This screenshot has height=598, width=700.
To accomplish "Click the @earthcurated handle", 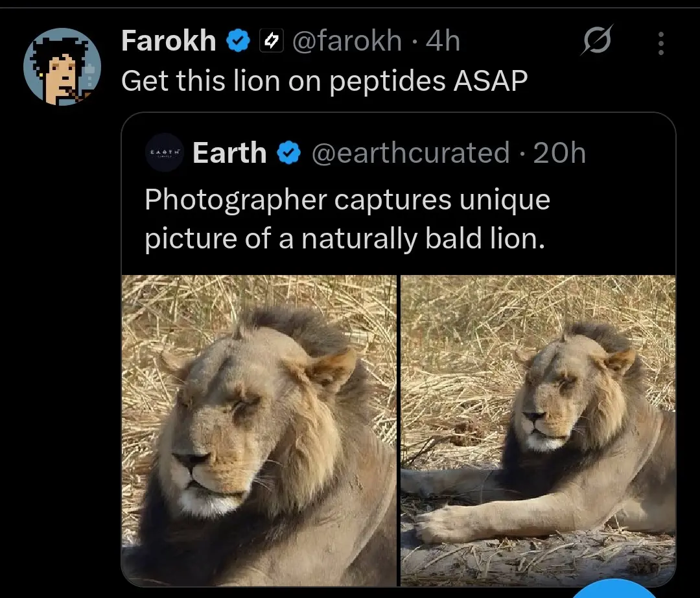I will tap(411, 153).
